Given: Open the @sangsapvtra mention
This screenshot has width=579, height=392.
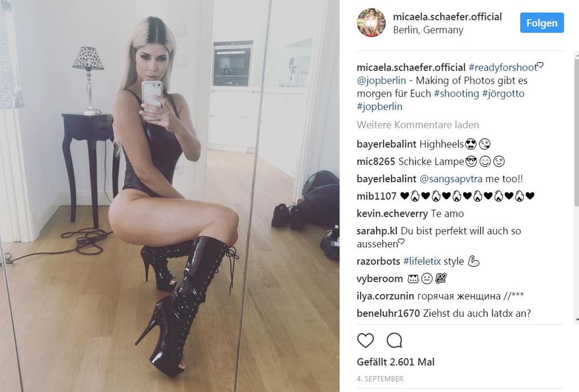Looking at the screenshot, I should [x=451, y=179].
